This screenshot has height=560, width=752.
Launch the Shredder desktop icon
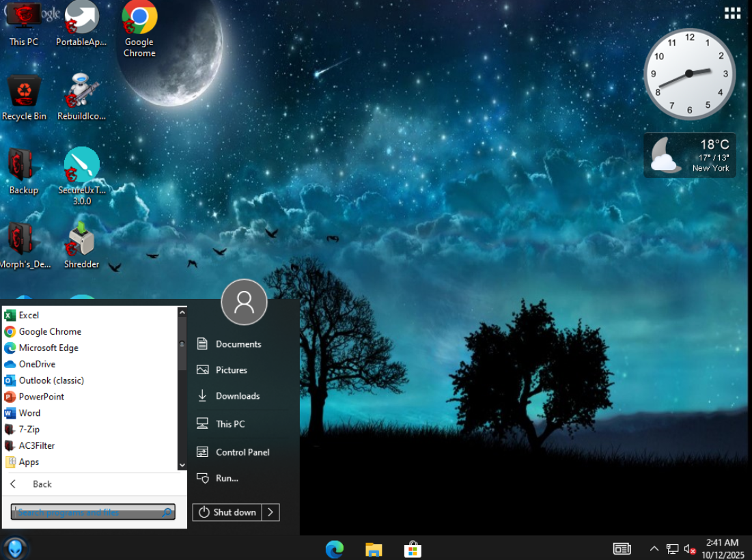pos(81,244)
